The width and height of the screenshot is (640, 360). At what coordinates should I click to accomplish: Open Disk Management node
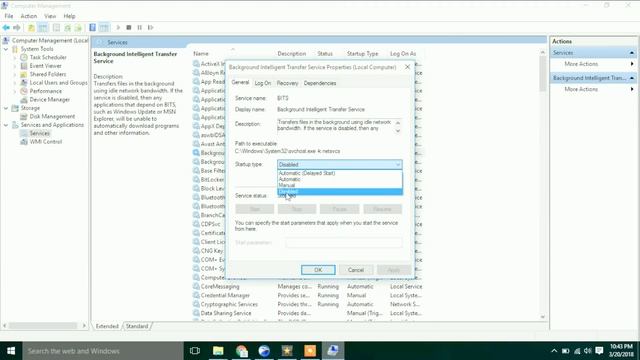click(x=52, y=116)
